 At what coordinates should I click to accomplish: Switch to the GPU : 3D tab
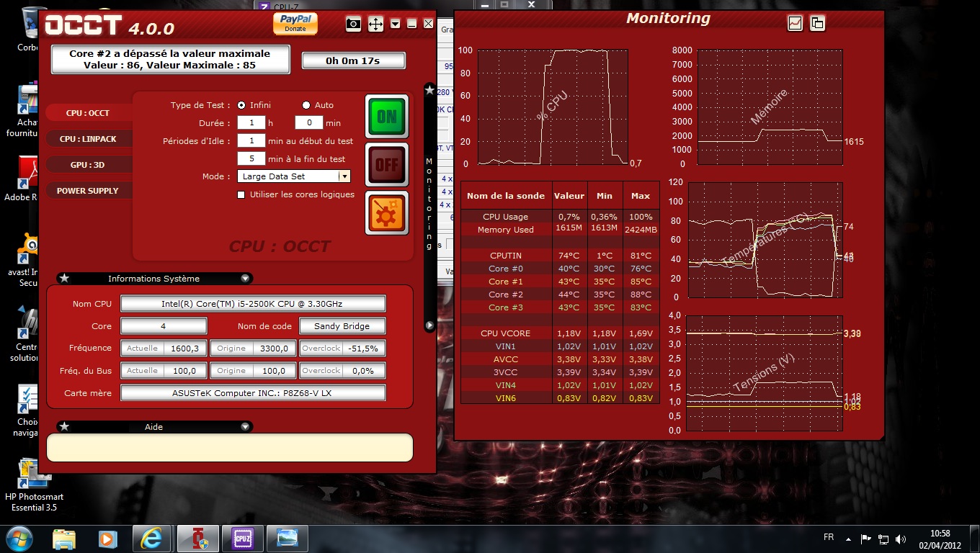coord(88,165)
